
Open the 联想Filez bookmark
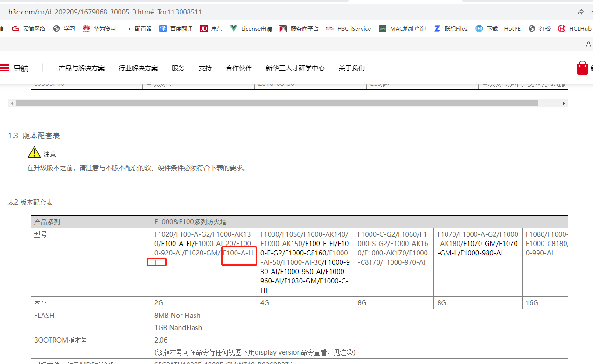tap(450, 28)
